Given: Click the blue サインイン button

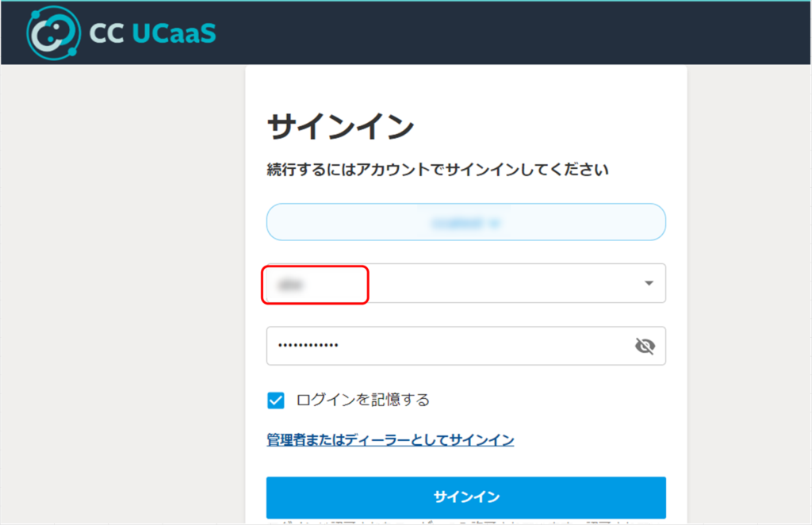Looking at the screenshot, I should coord(466,497).
